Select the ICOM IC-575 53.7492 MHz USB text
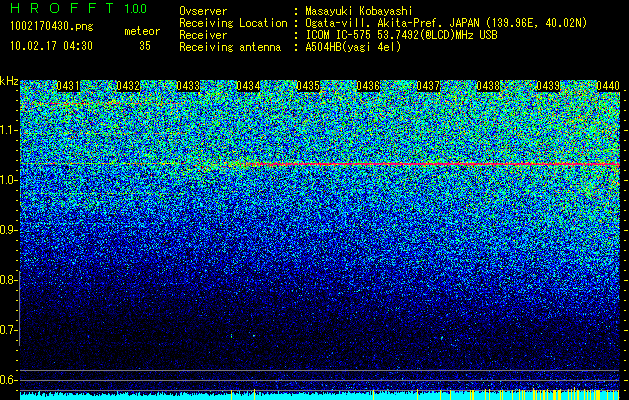The height and width of the screenshot is (400, 629). 401,35
